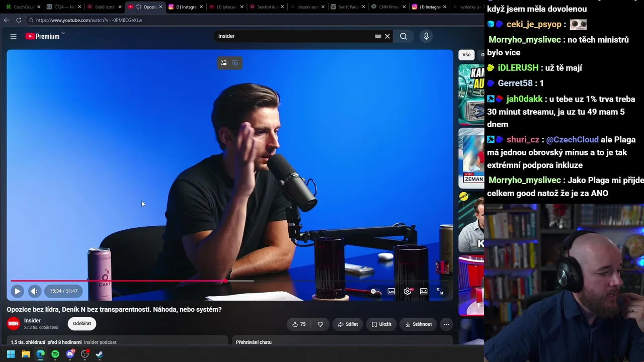The width and height of the screenshot is (644, 362).
Task: Clear the search box with the X icon
Action: (387, 36)
